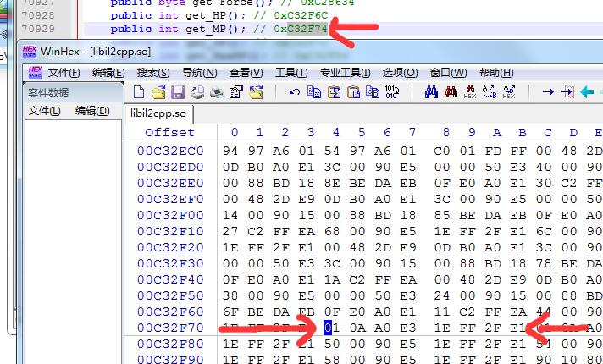This screenshot has width=603, height=364.
Task: Open Find Text with the blue binoculars icon
Action: [x=431, y=92]
